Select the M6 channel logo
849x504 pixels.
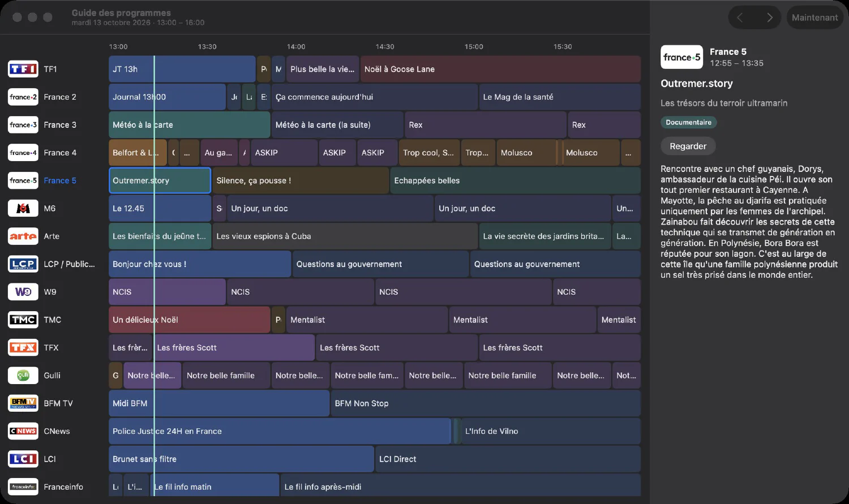[x=23, y=208]
